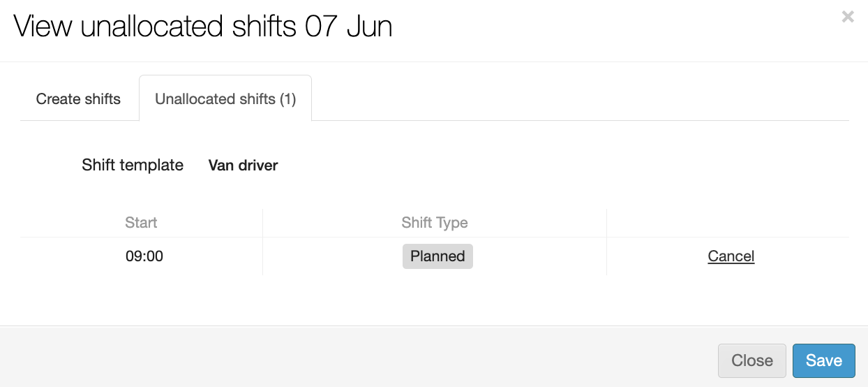Click the blank space right of Van driver
This screenshot has width=868, height=387.
[558, 166]
